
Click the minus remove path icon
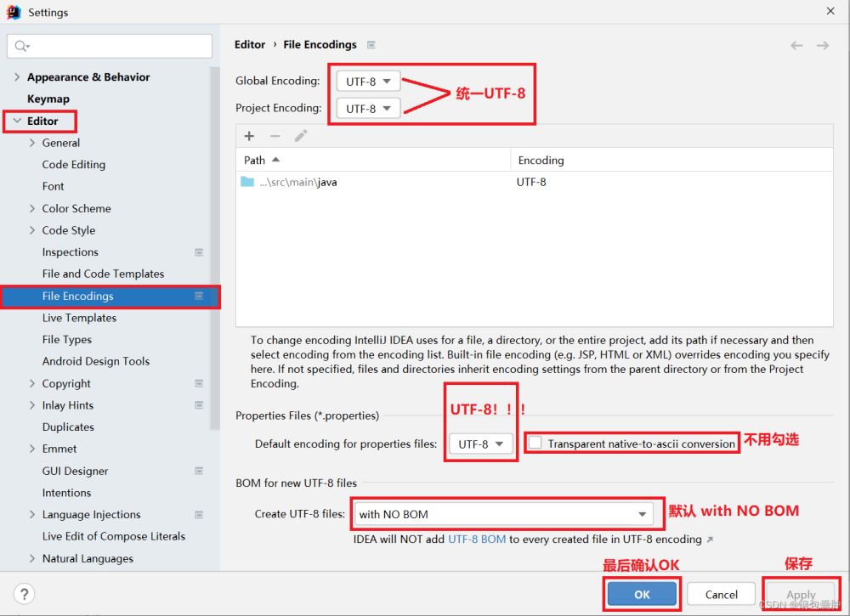(x=275, y=136)
